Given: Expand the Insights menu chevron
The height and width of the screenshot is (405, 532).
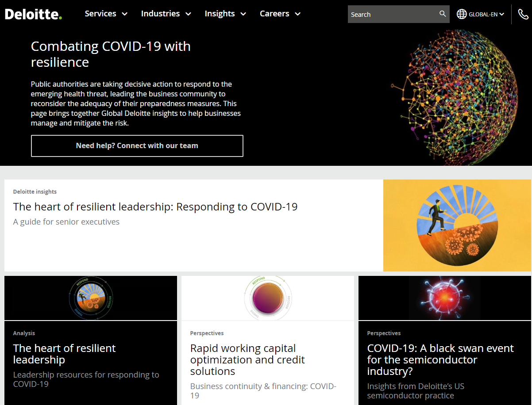Looking at the screenshot, I should click(x=243, y=14).
